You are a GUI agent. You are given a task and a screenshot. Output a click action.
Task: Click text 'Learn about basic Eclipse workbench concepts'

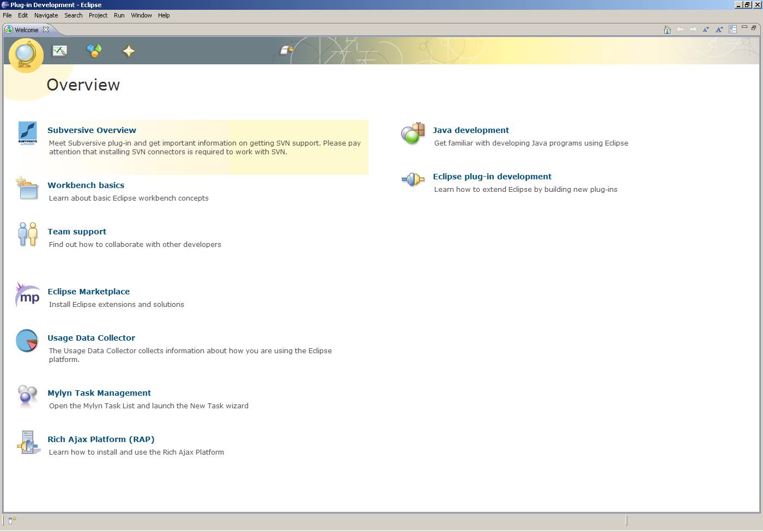129,198
